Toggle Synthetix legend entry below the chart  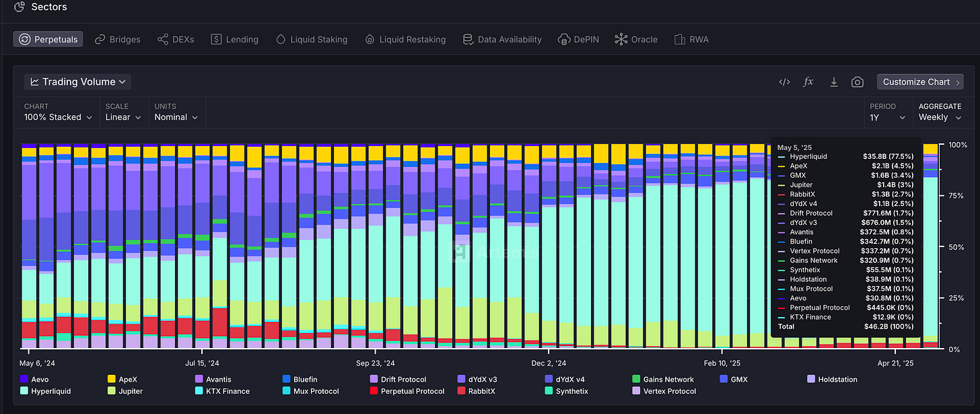pyautogui.click(x=566, y=391)
